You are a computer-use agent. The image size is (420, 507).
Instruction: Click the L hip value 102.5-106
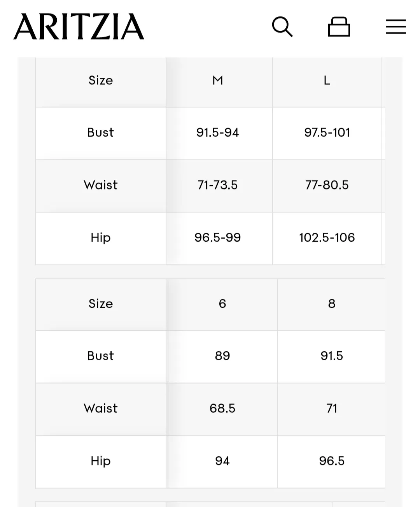pyautogui.click(x=327, y=237)
